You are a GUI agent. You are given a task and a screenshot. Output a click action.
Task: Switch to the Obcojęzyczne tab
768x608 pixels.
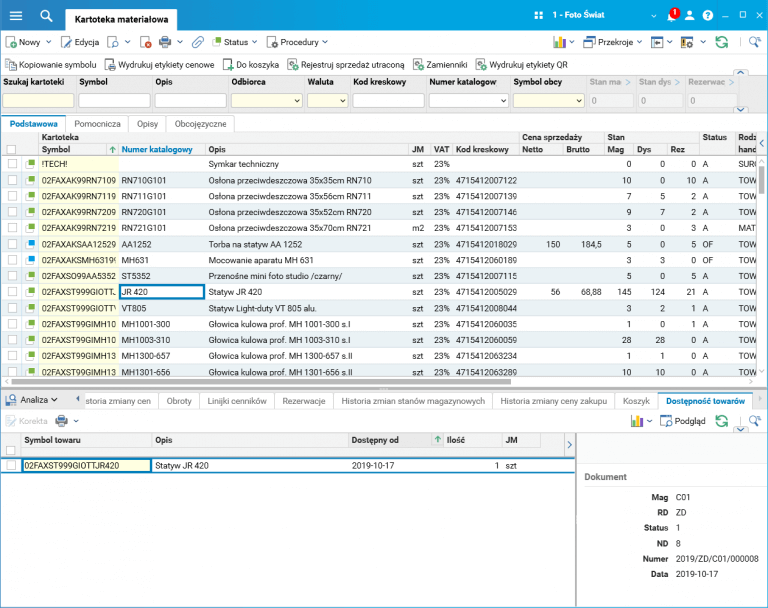[x=201, y=123]
